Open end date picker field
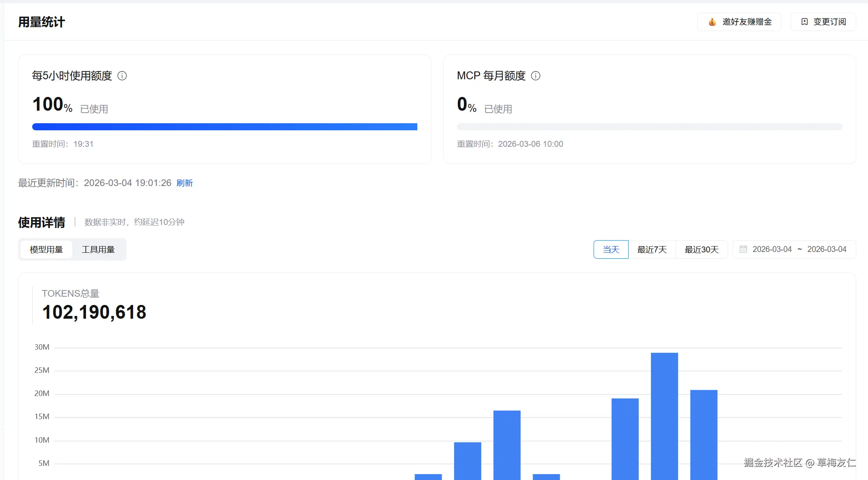Screen dimensions: 868x480 click(827, 249)
